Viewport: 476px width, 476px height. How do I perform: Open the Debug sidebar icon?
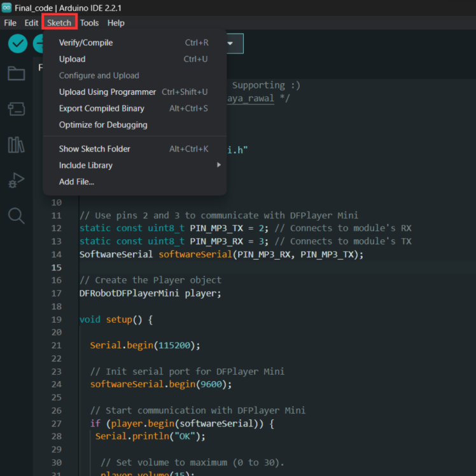[x=17, y=181]
